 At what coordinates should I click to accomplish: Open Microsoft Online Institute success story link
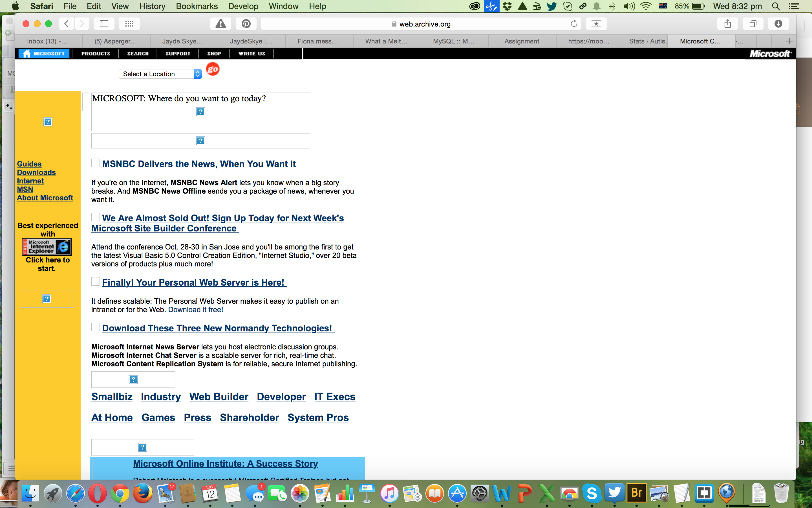(226, 464)
